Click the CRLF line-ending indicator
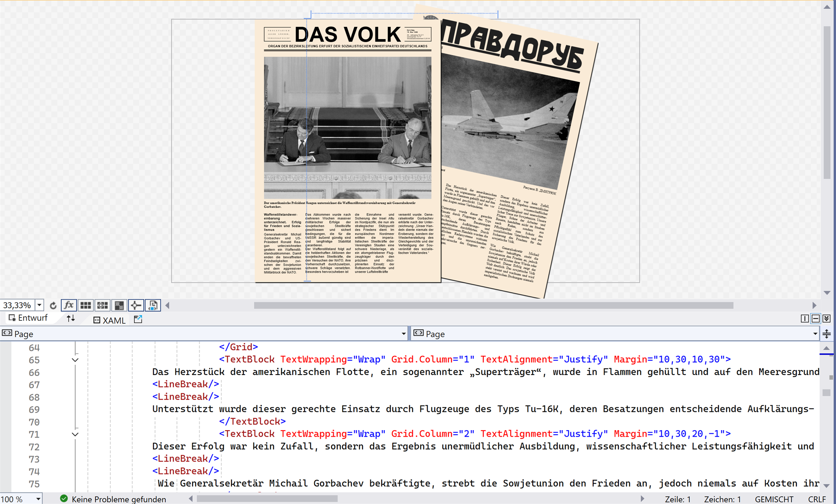Viewport: 836px width, 504px height. coord(817,499)
